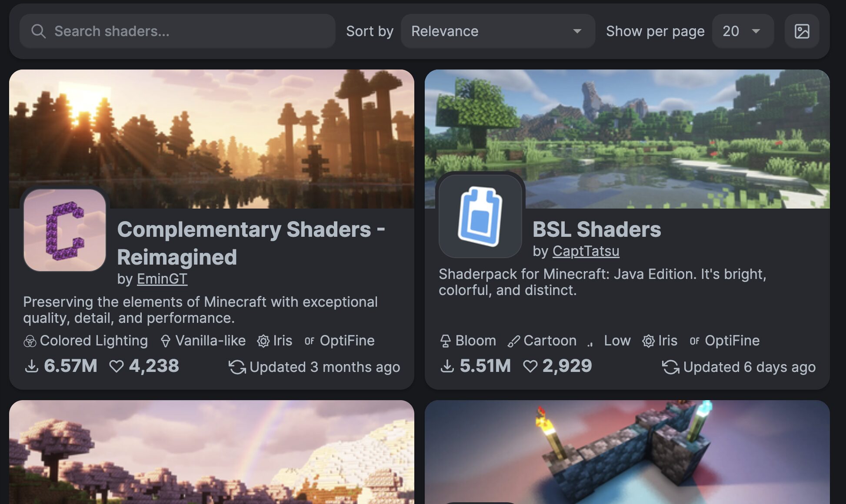Toggle the gallery image display mode button
The width and height of the screenshot is (846, 504).
802,31
